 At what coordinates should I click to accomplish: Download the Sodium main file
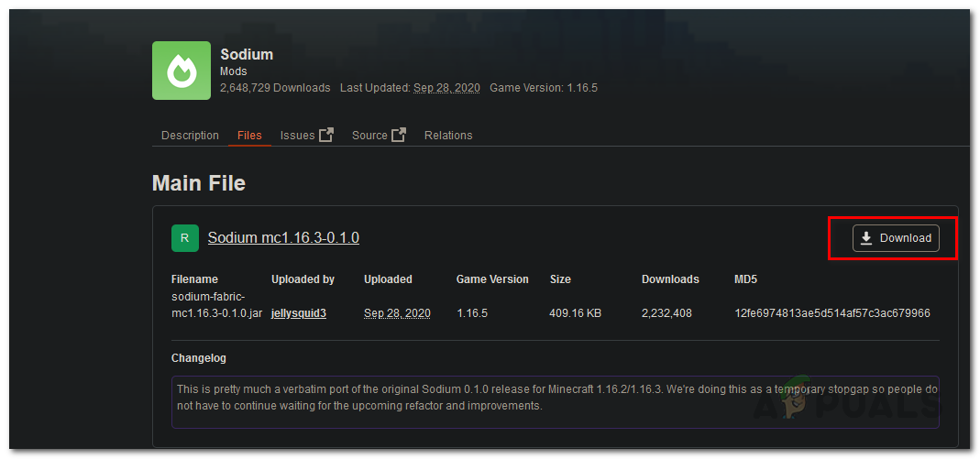896,238
